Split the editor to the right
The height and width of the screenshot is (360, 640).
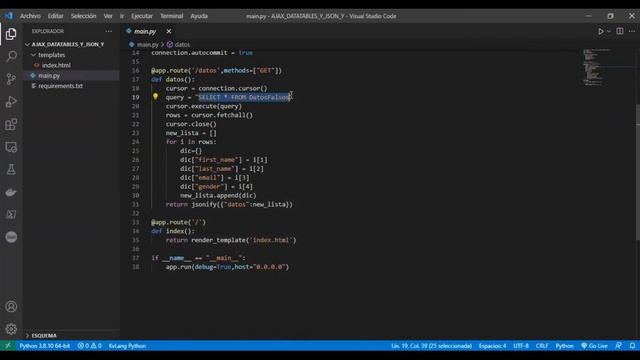[x=620, y=31]
